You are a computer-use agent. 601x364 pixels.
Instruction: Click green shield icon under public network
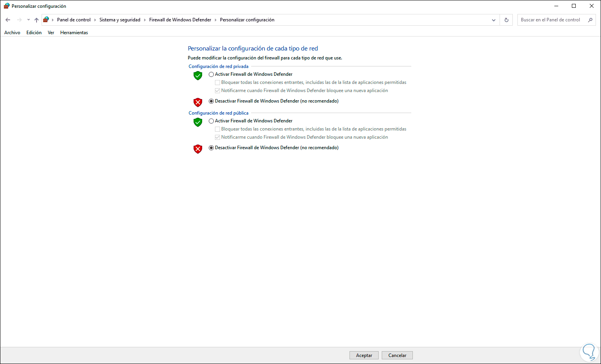pyautogui.click(x=198, y=122)
